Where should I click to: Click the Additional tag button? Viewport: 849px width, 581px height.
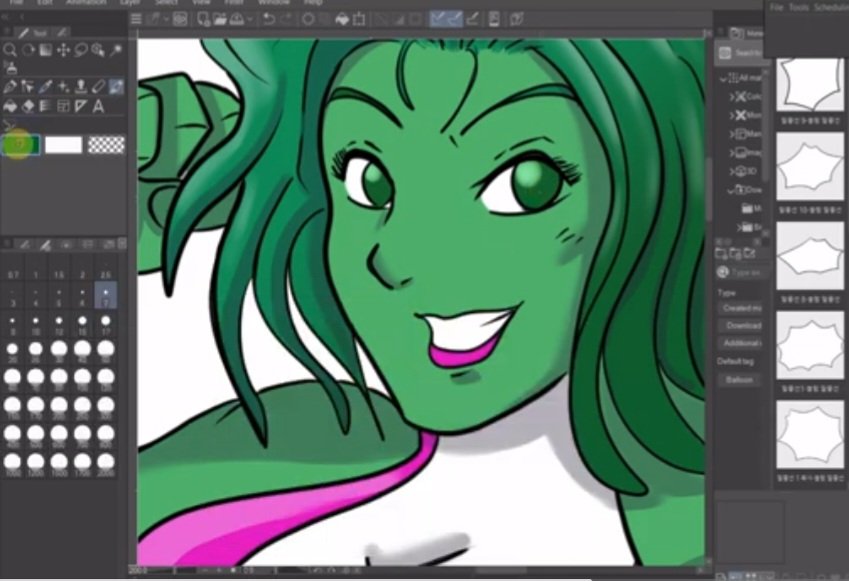click(742, 343)
